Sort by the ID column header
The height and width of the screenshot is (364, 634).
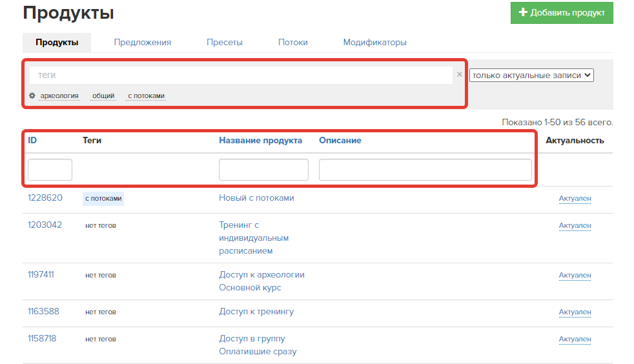point(32,140)
